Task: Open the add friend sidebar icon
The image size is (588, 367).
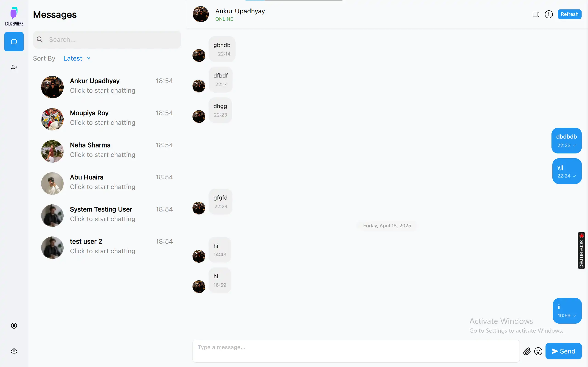Action: click(14, 67)
